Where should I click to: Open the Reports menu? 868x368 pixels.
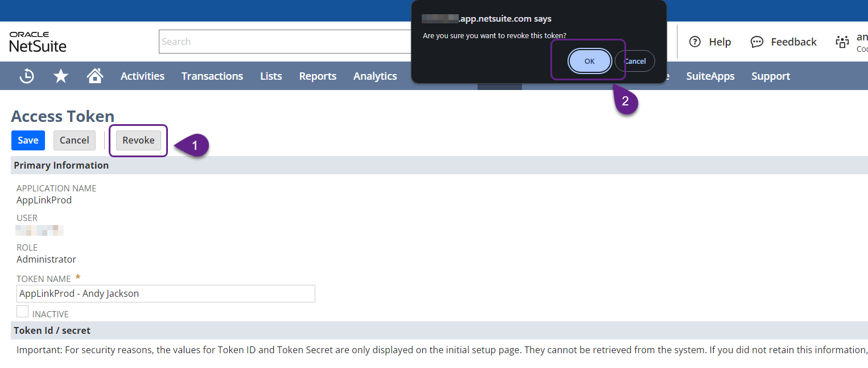(x=318, y=76)
